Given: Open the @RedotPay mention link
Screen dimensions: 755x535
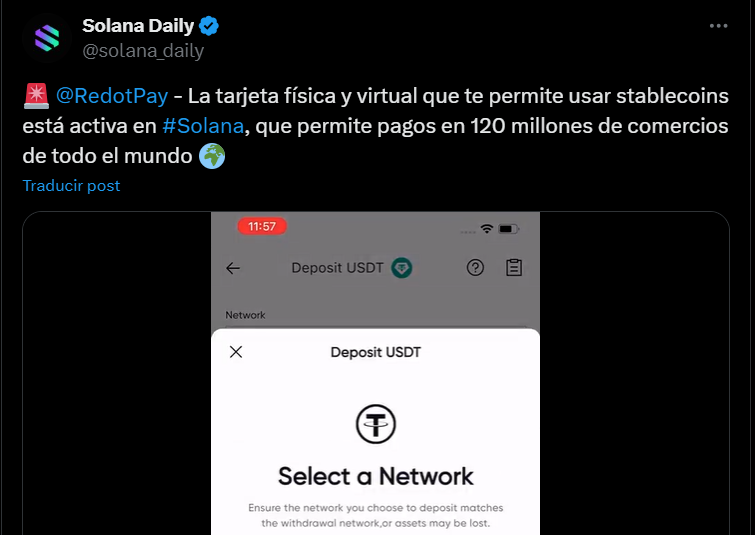Looking at the screenshot, I should click(x=112, y=96).
